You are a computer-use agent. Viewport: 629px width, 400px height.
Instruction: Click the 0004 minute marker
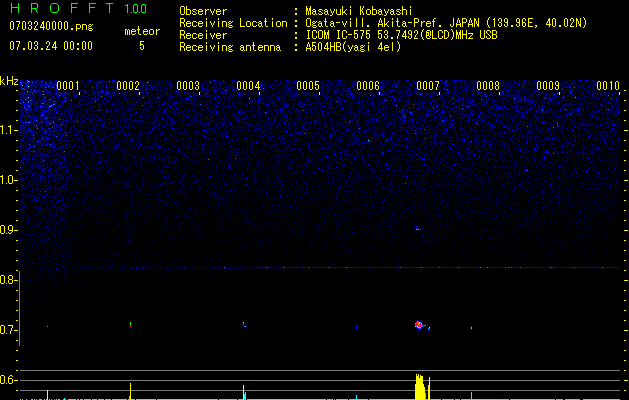(x=248, y=86)
